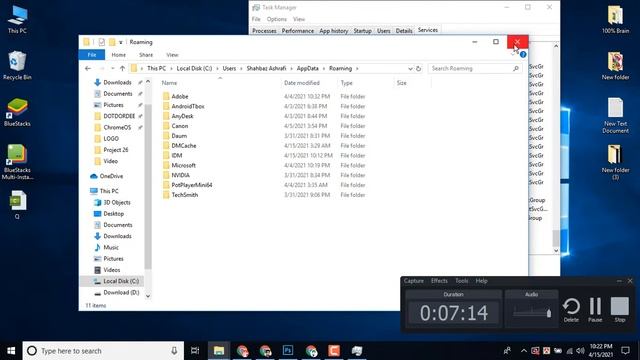The image size is (640, 360).
Task: Switch to Task Manager Performance tab
Action: click(x=298, y=31)
